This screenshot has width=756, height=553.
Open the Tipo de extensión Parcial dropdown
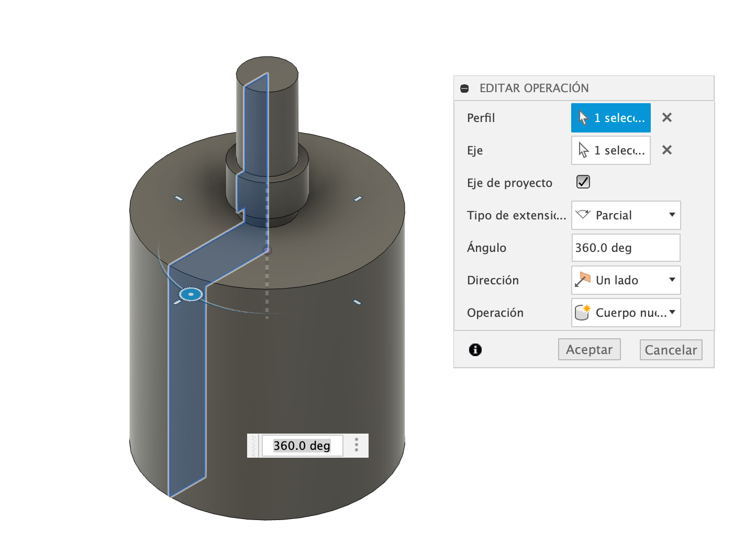(x=626, y=215)
